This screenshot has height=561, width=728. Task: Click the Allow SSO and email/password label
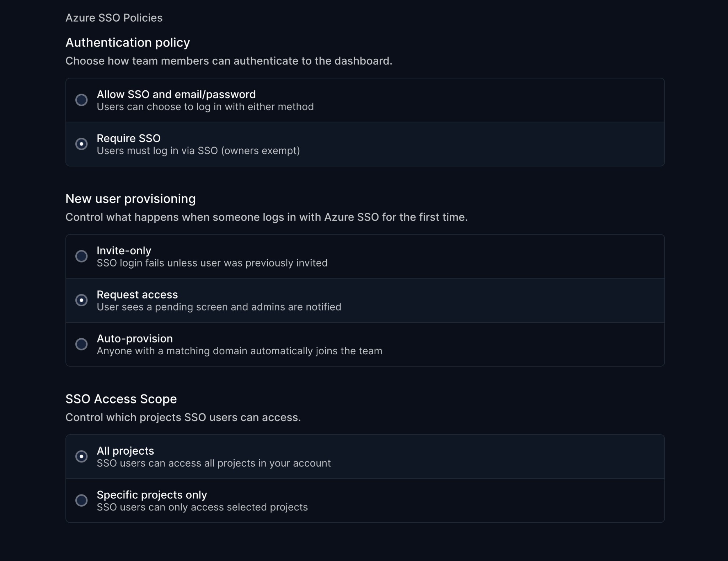tap(176, 94)
